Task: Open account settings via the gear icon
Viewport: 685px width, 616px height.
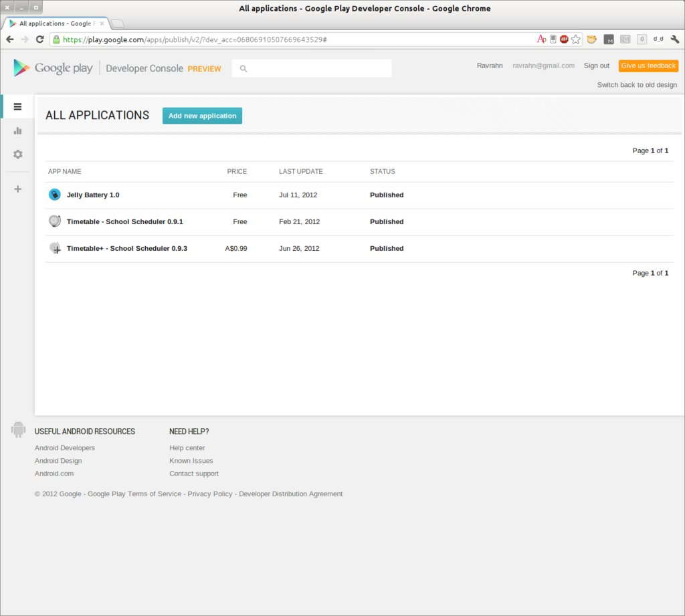Action: coord(17,154)
